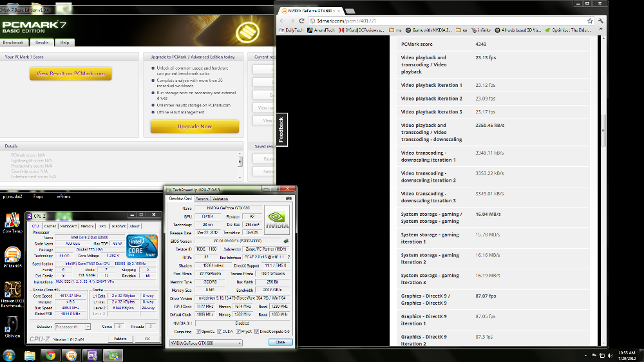Screen dimensions: 644x362
Task: Click the Upgrade Now button
Action: [x=194, y=126]
